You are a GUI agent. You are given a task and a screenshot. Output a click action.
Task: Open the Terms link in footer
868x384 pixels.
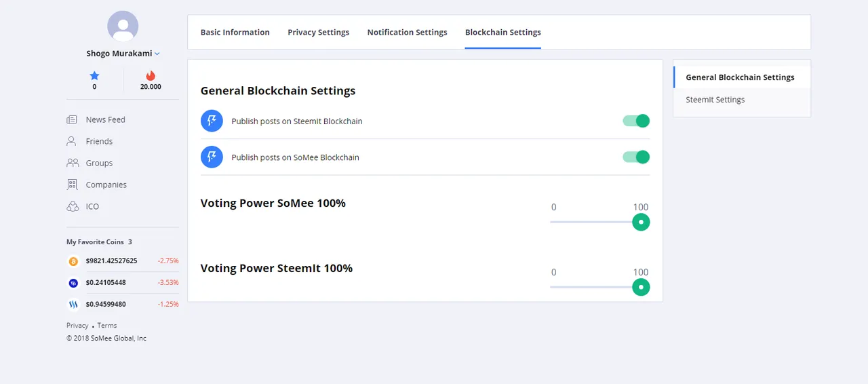[x=107, y=326]
